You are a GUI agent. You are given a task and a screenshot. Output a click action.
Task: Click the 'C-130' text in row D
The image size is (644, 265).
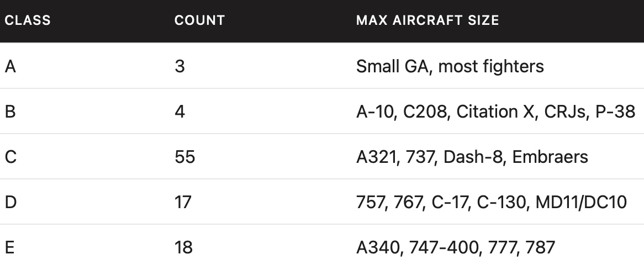tap(509, 203)
